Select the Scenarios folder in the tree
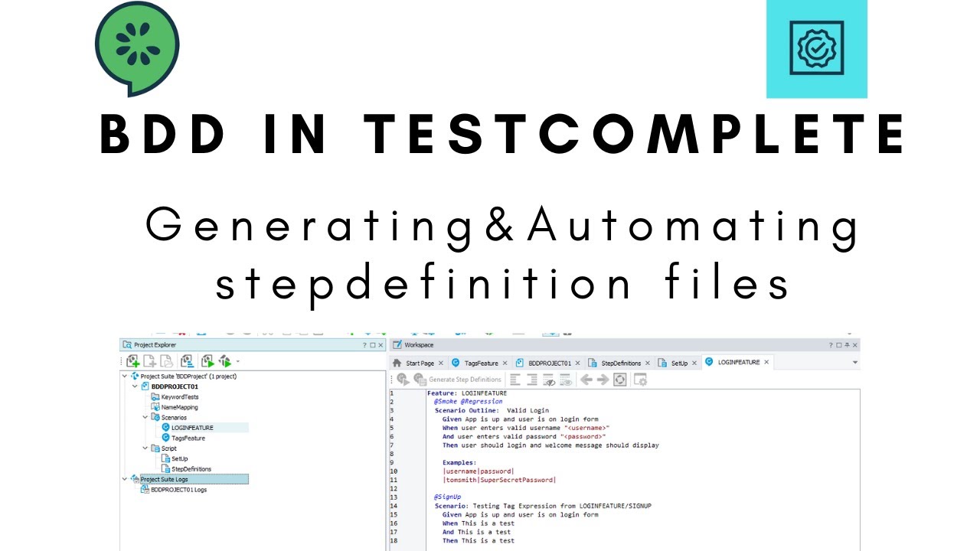Viewport: 980px width, 551px height. click(174, 418)
